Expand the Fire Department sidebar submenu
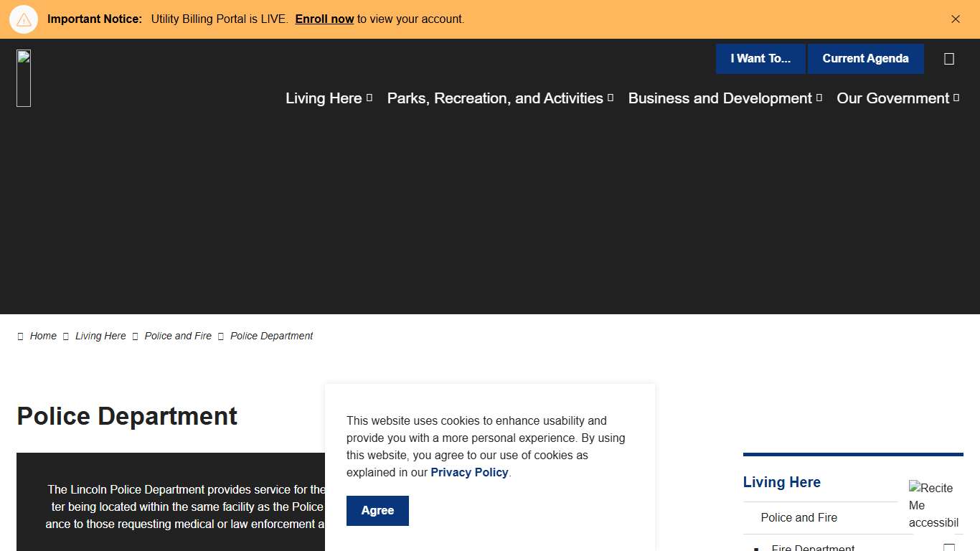Image resolution: width=980 pixels, height=551 pixels. click(948, 547)
